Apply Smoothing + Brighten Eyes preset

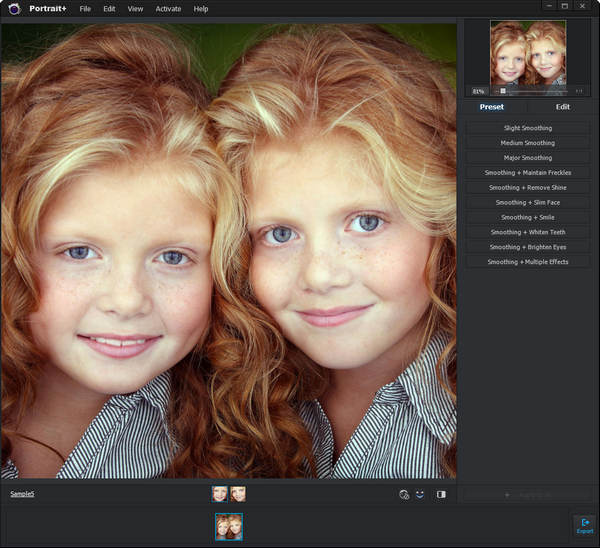[x=527, y=247]
